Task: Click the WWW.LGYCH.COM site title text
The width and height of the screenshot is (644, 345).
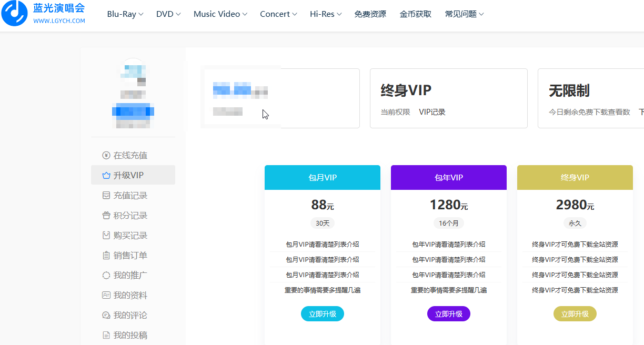Action: 59,21
